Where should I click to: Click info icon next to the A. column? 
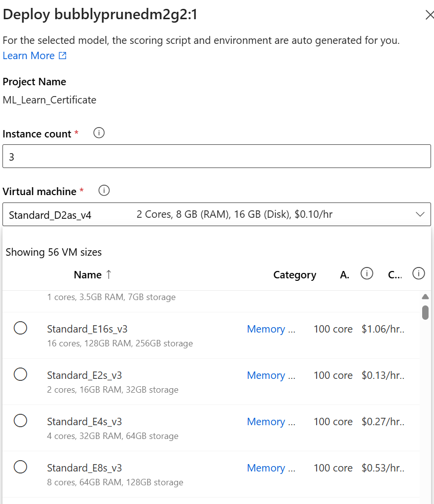[366, 273]
